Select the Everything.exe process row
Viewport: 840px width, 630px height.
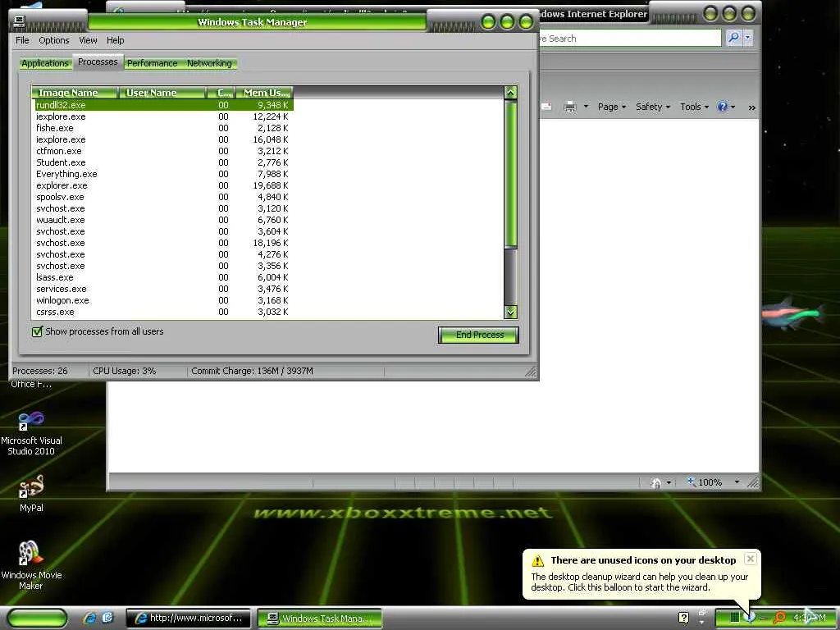point(162,174)
